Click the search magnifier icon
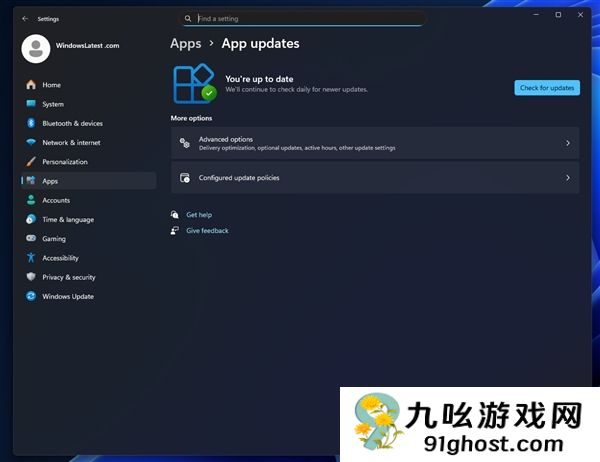600x462 pixels. coord(188,18)
